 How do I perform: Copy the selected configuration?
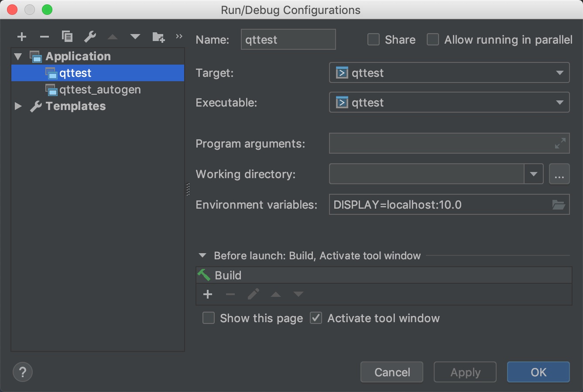point(67,37)
